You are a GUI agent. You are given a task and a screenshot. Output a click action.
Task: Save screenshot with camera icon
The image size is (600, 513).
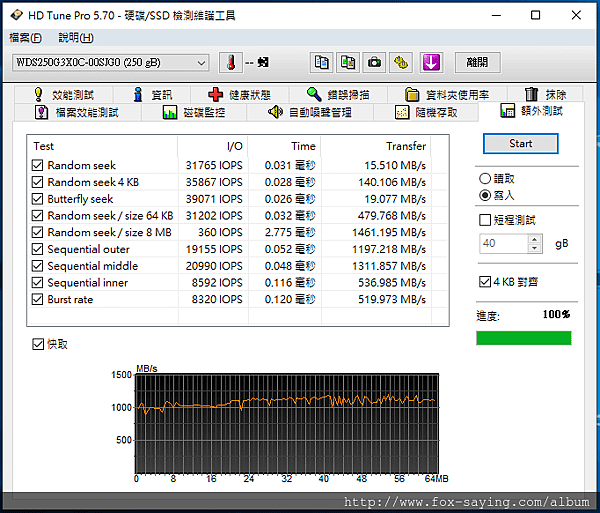(374, 62)
